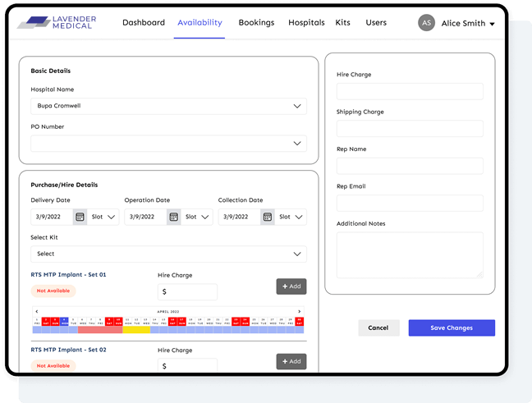The image size is (532, 403).
Task: Switch to the Dashboard tab
Action: point(144,23)
